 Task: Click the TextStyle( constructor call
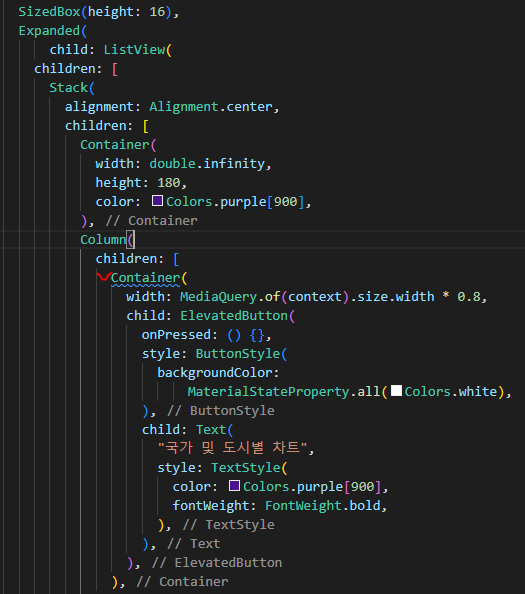pos(249,467)
